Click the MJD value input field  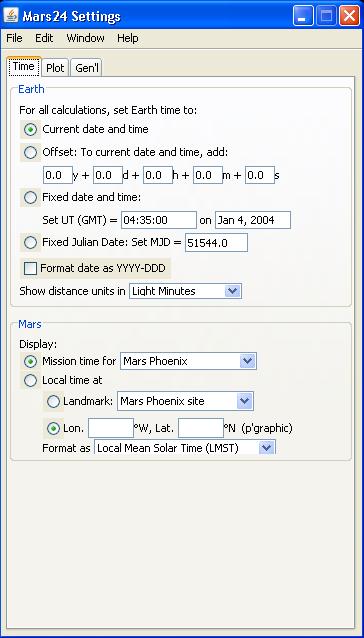(216, 243)
